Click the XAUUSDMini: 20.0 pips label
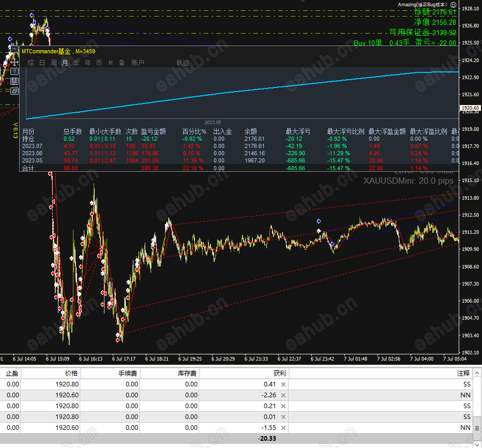This screenshot has height=448, width=482. click(x=408, y=181)
